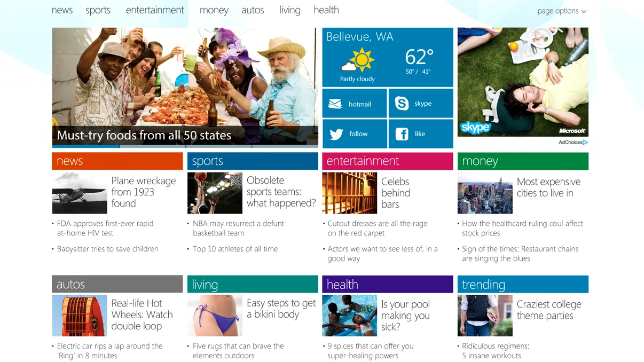The height and width of the screenshot is (362, 644).
Task: Click the gray autos section header
Action: (x=117, y=284)
